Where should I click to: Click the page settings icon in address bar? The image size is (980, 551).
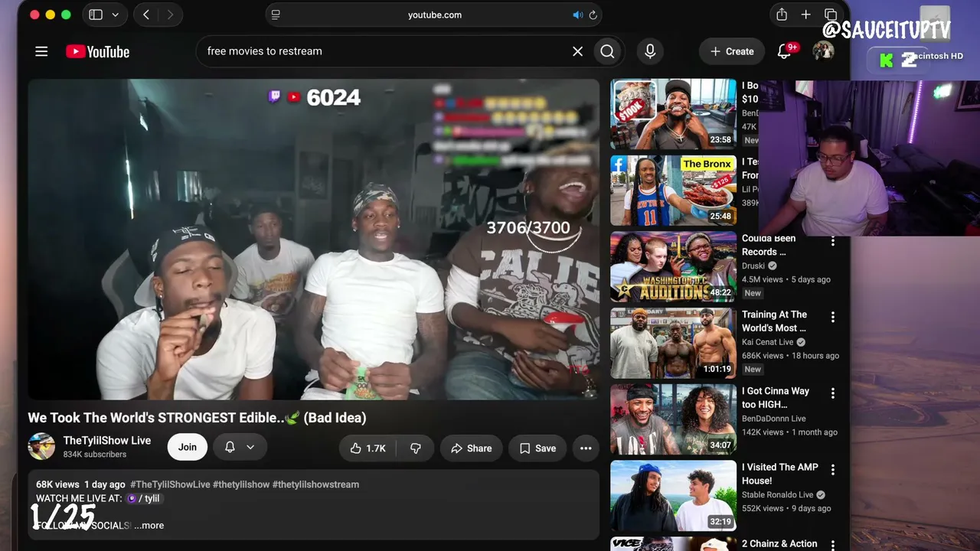276,15
